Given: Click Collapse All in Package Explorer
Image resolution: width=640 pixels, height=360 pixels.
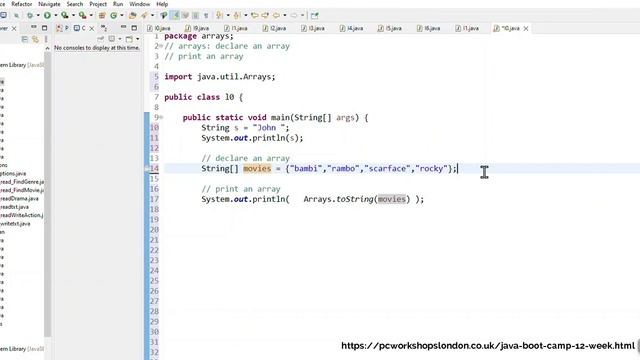Looking at the screenshot, I should click(x=24, y=39).
